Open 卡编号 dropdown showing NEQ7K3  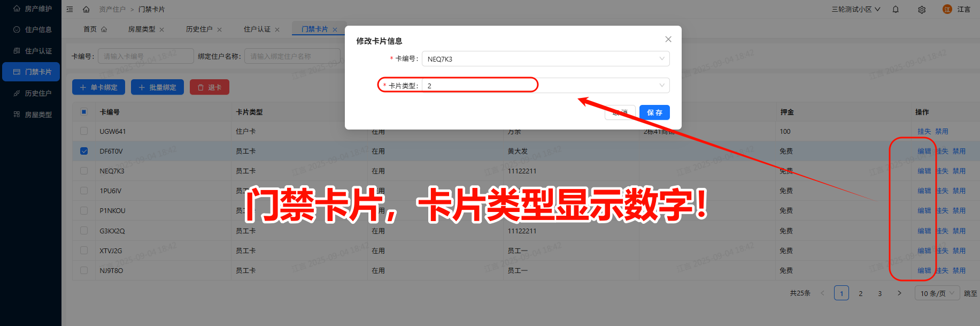[x=545, y=59]
